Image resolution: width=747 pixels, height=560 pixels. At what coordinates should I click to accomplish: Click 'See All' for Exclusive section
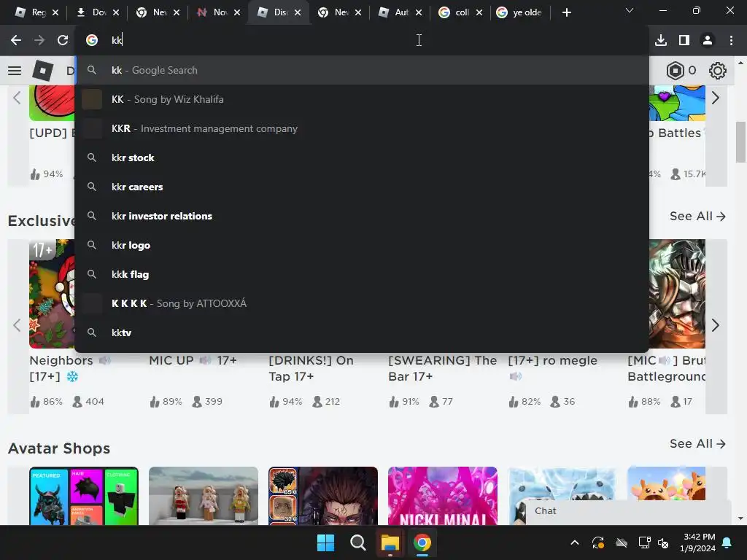point(697,216)
